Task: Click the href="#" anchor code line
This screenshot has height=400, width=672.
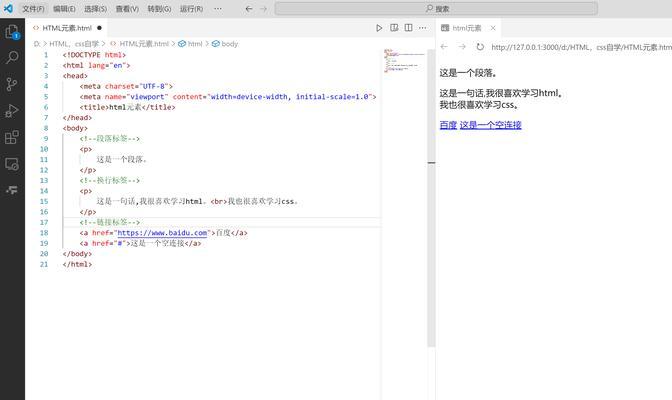Action: [140, 243]
